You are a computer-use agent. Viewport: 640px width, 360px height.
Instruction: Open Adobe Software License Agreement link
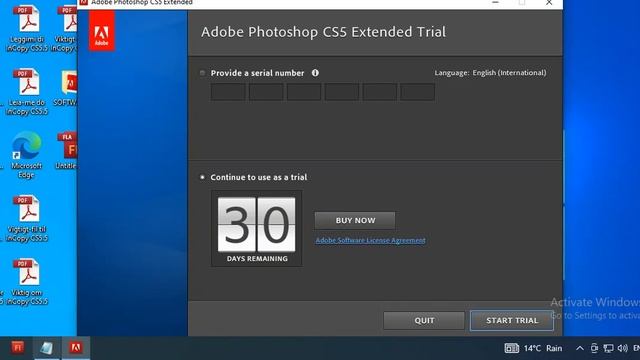click(x=370, y=240)
